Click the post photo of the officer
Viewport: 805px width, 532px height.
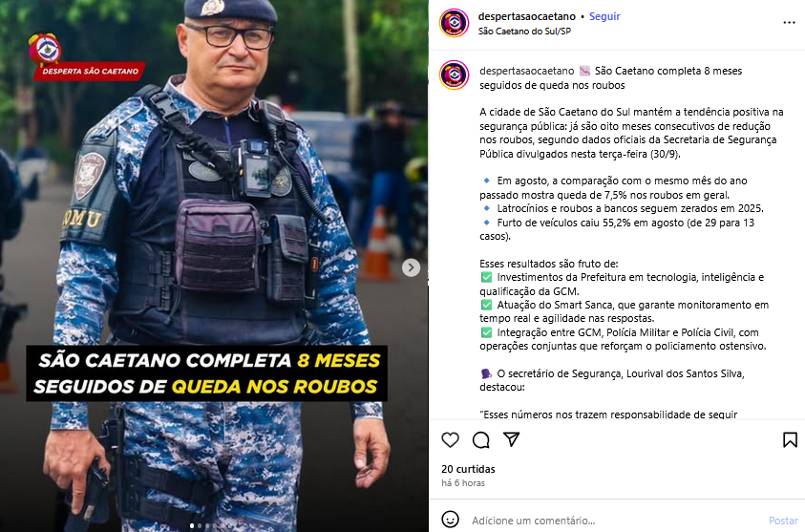click(x=214, y=266)
